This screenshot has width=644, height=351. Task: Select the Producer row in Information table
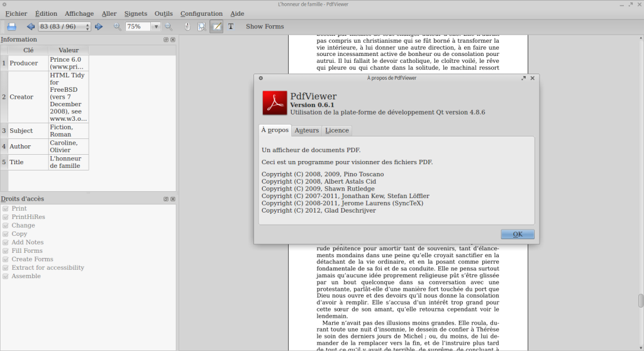point(28,64)
